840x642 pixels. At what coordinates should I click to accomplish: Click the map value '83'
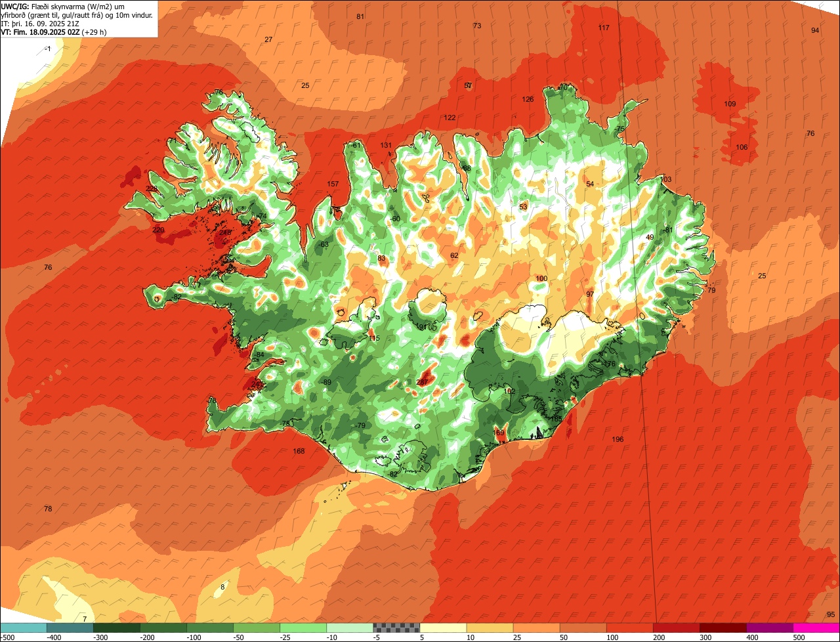pos(381,258)
